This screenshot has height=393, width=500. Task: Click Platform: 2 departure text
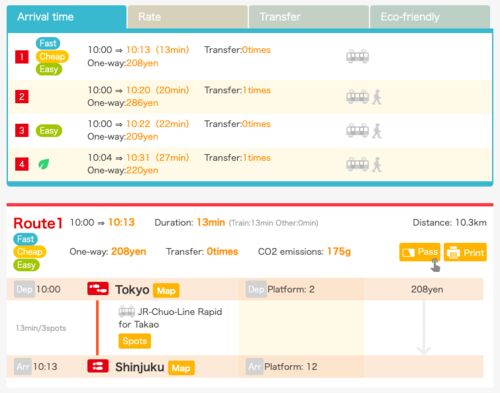point(291,289)
